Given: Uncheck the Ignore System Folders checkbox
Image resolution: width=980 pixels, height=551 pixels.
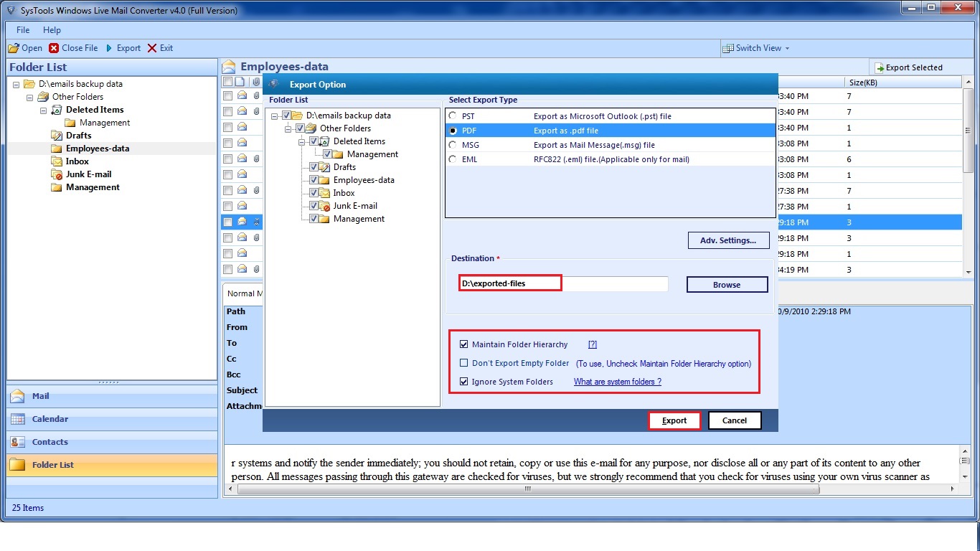Looking at the screenshot, I should 463,382.
